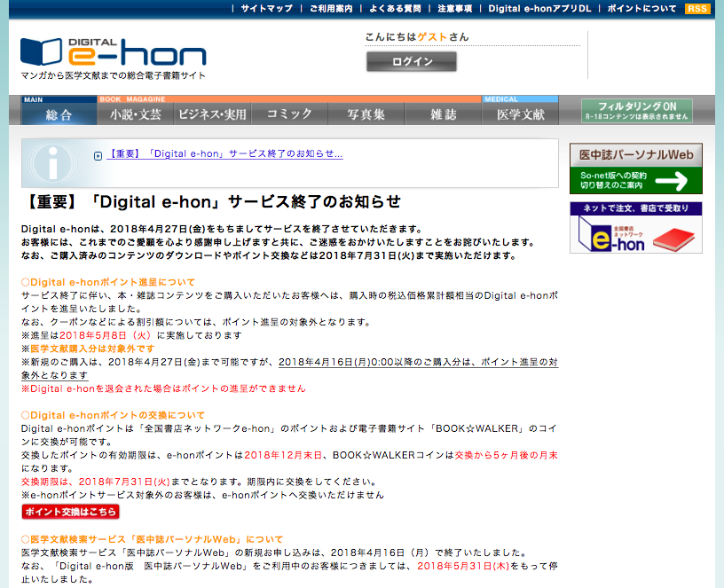The width and height of the screenshot is (724, 588).
Task: Click the ポイント交換はこちら button
Action: coord(70,512)
